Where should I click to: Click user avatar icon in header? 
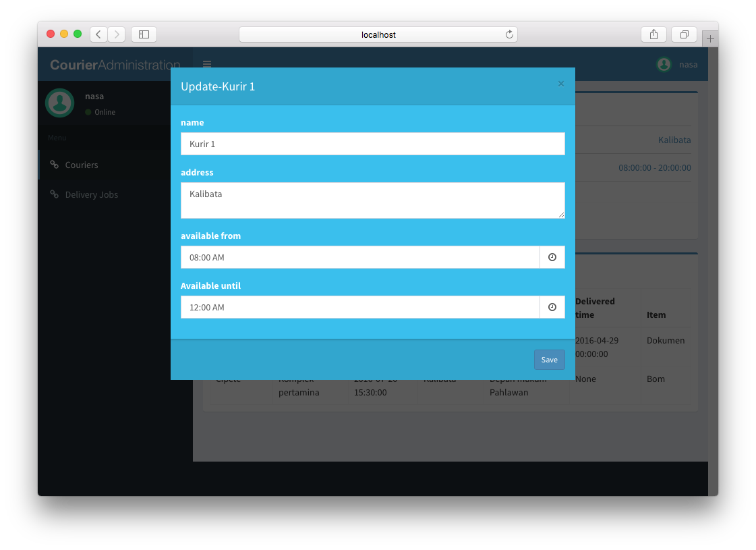[664, 65]
